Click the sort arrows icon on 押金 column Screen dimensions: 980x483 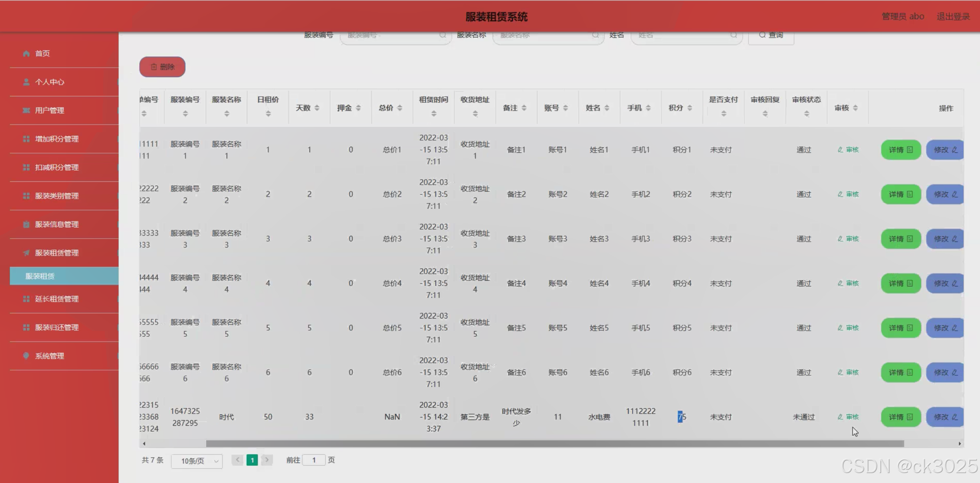pyautogui.click(x=358, y=108)
